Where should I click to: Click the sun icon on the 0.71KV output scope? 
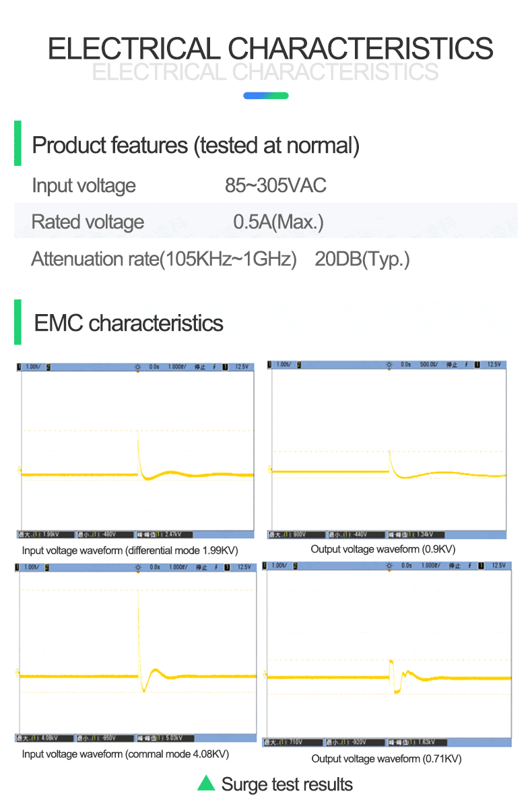tap(389, 566)
